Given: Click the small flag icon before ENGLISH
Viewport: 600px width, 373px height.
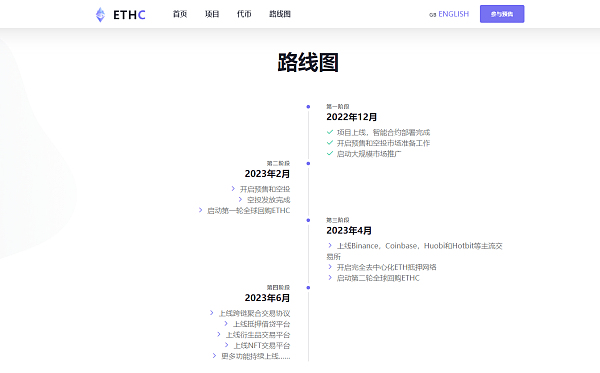Looking at the screenshot, I should click(x=433, y=15).
